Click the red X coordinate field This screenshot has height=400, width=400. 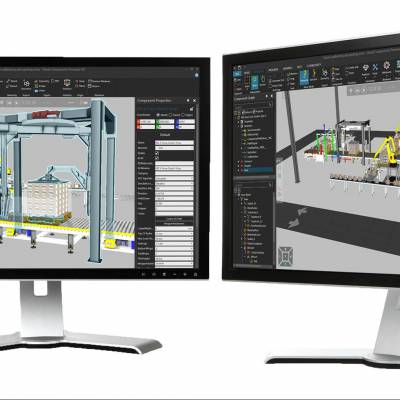(146, 122)
